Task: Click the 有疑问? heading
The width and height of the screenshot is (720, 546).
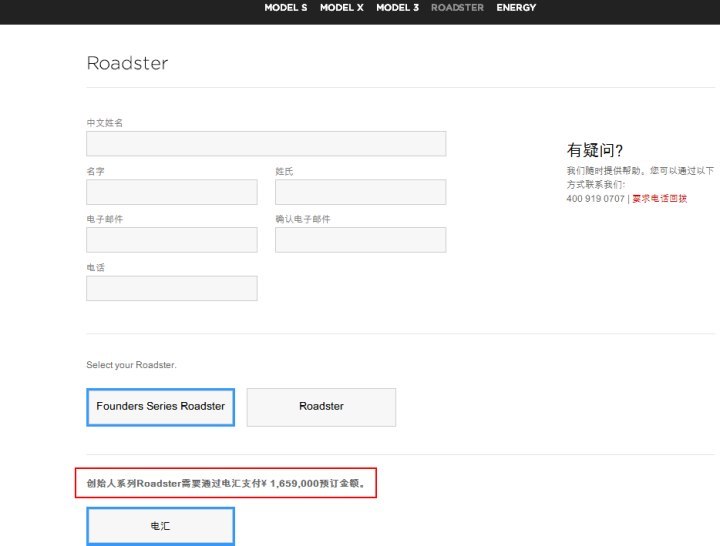Action: tap(595, 150)
